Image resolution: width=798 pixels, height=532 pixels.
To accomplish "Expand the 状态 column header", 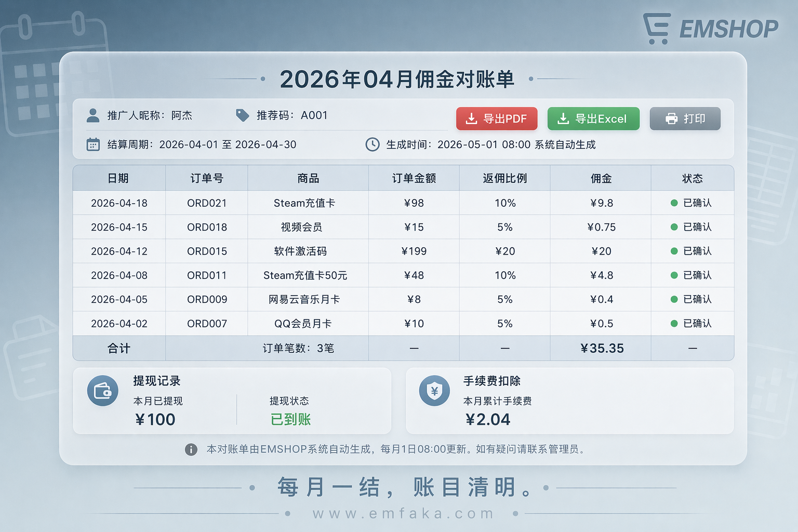I will 693,178.
